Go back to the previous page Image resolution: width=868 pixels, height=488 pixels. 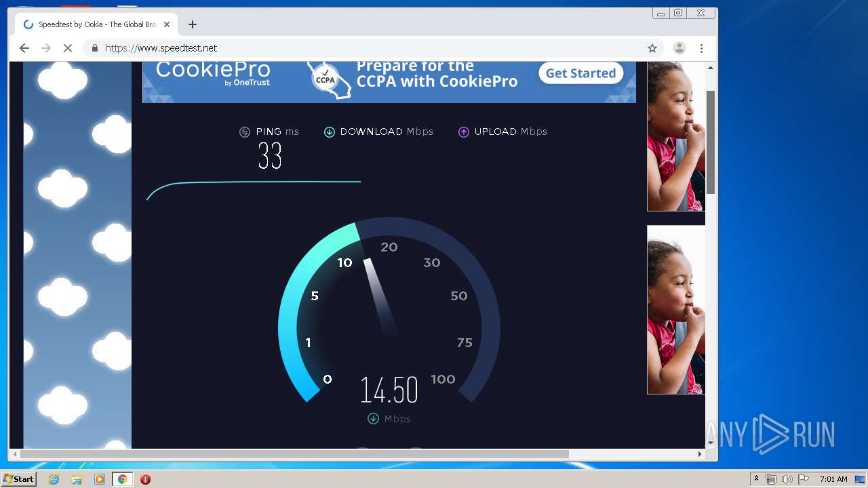click(24, 48)
